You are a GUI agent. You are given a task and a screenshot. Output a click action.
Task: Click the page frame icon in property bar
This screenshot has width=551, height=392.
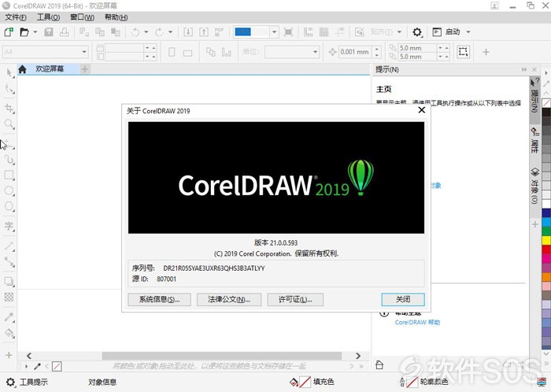click(x=463, y=52)
